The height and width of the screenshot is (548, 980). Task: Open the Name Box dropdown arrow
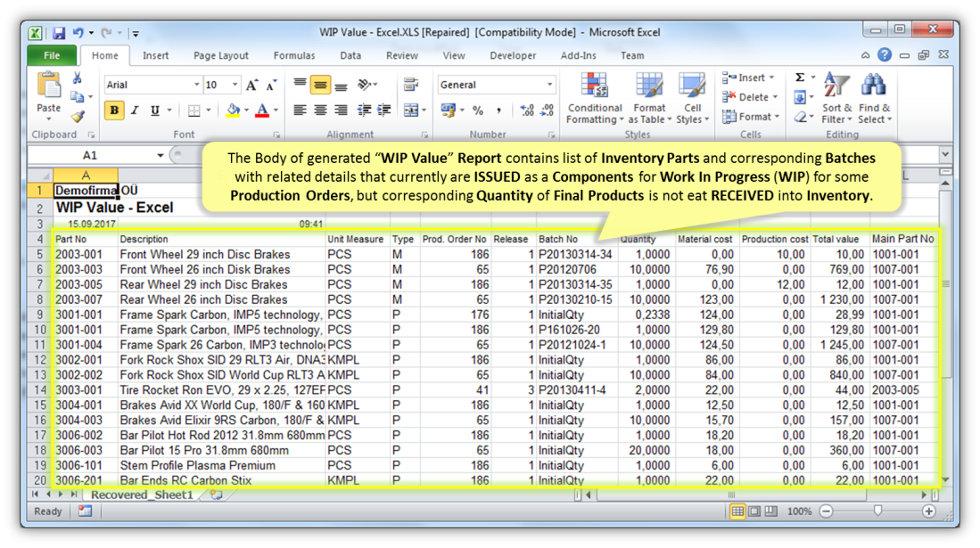tap(160, 155)
